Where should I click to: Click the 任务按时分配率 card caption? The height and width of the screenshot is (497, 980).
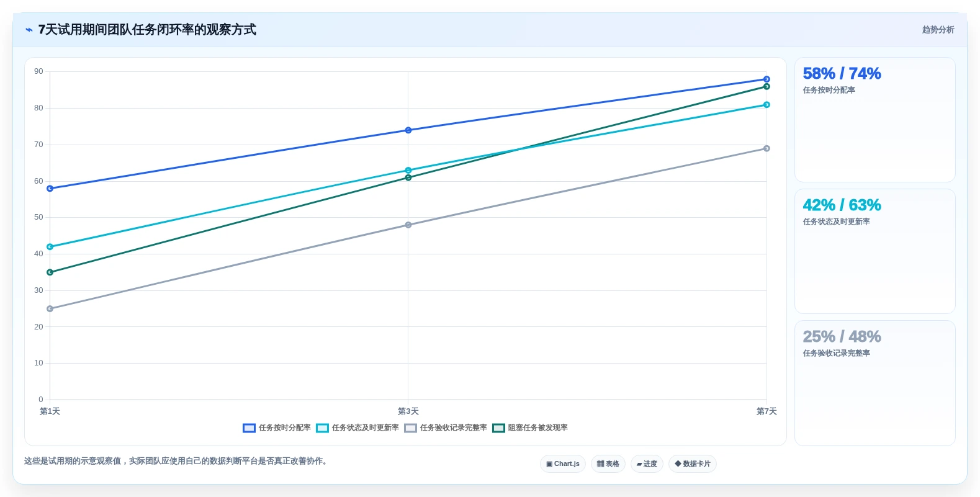tap(829, 91)
